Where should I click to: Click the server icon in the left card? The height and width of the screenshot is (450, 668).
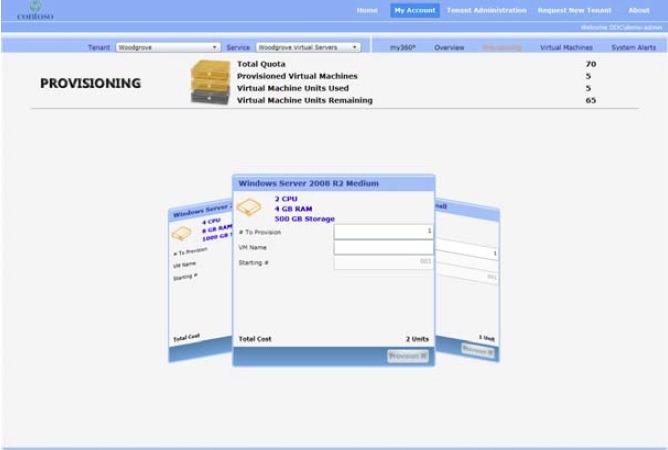pos(181,233)
